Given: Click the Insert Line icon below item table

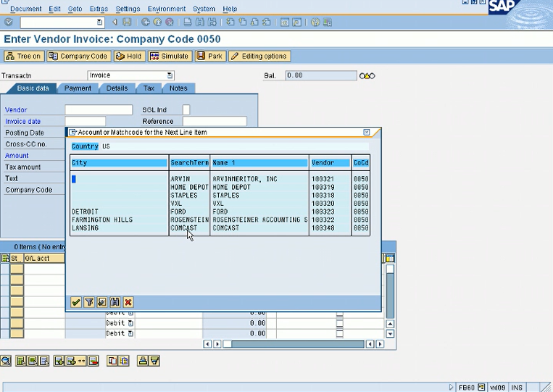Looking at the screenshot, I should point(59,361).
